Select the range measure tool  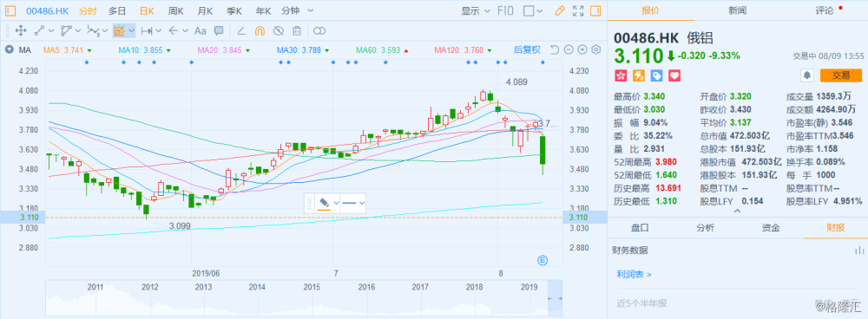coord(147,31)
